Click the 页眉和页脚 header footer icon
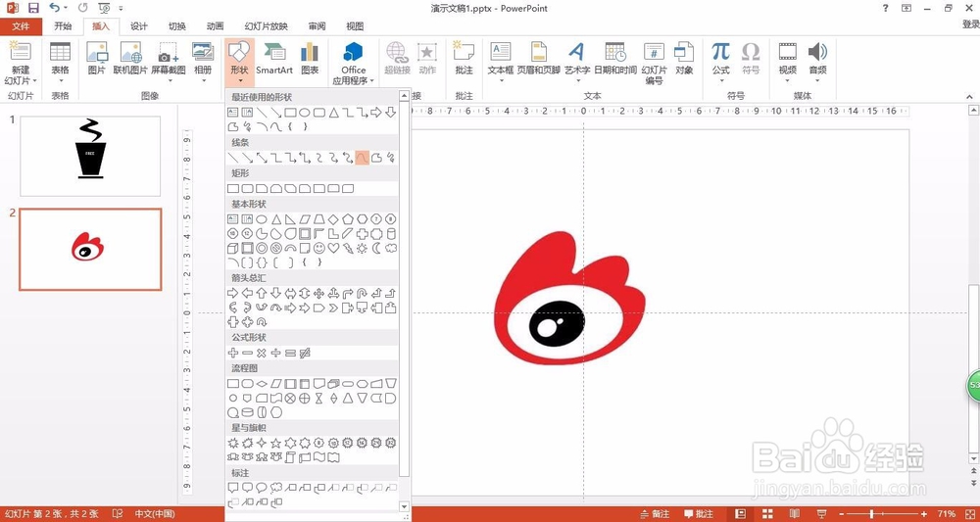Screen dimensions: 980x522 pyautogui.click(x=539, y=60)
